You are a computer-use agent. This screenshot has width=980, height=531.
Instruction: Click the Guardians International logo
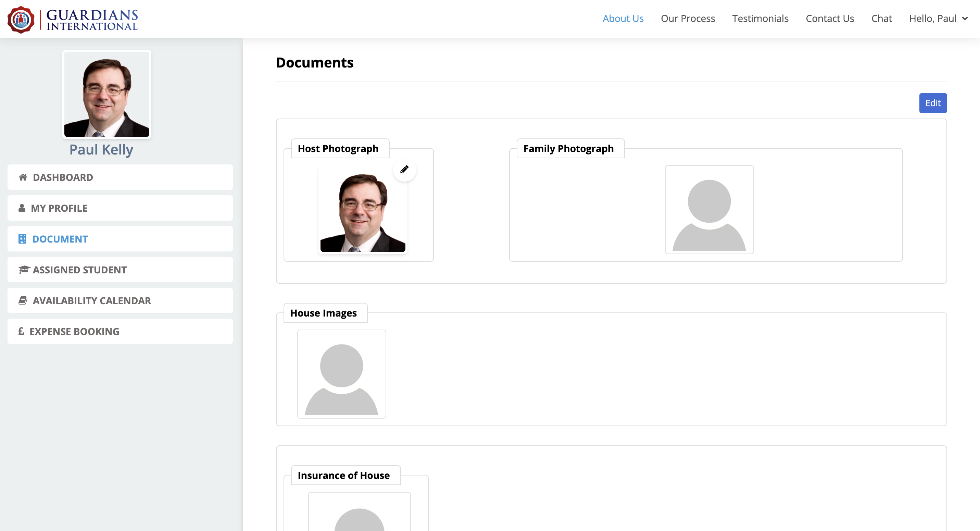(x=72, y=19)
